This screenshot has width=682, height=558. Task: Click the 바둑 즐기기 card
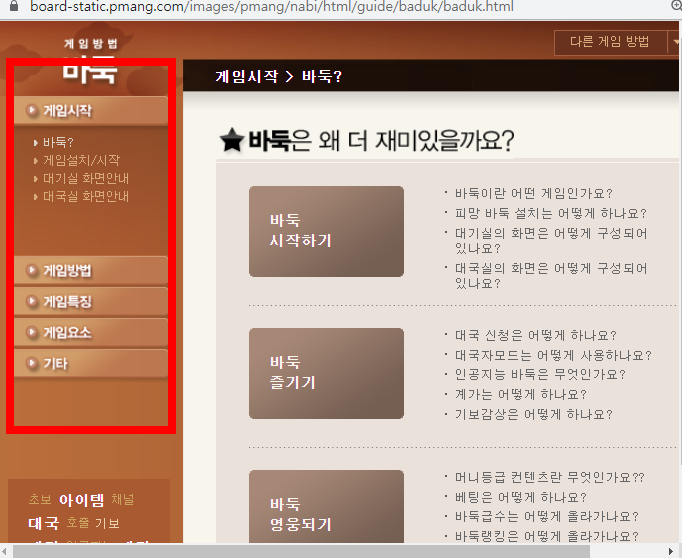pyautogui.click(x=326, y=374)
